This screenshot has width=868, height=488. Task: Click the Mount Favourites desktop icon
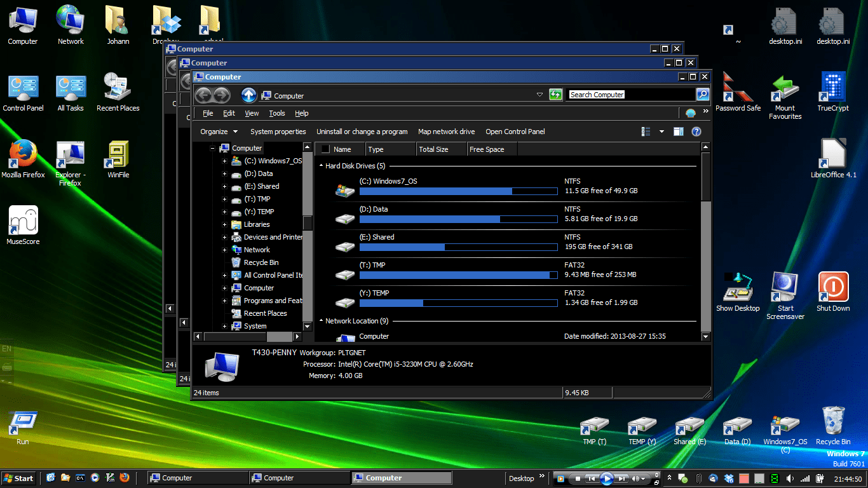[x=785, y=89]
